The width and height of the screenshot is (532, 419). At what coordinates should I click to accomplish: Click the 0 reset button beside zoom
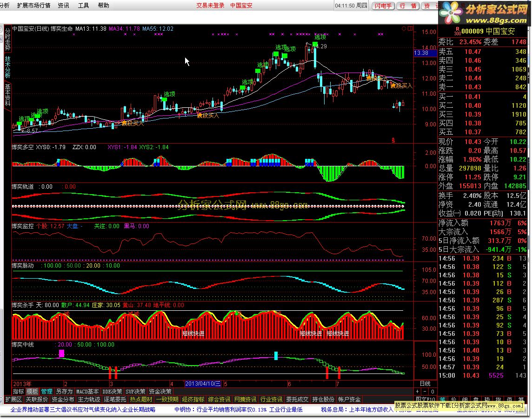432,392
